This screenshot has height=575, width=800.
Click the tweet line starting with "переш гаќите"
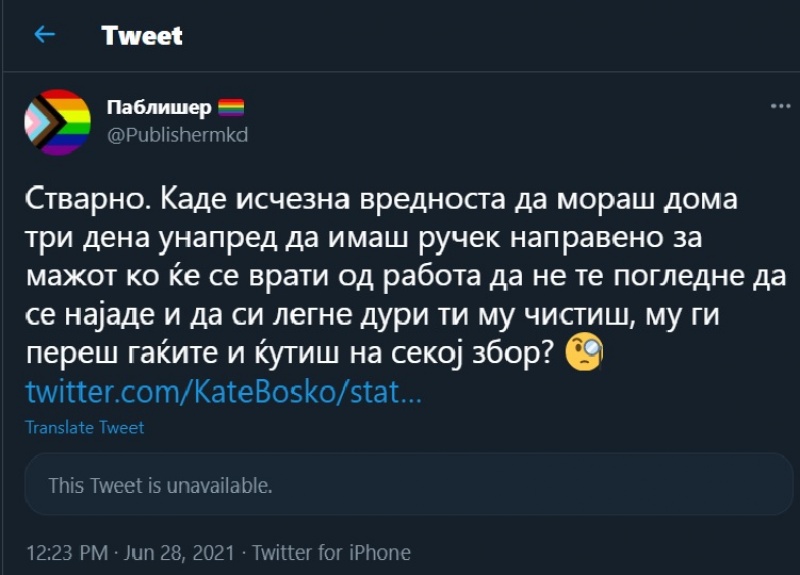point(290,353)
